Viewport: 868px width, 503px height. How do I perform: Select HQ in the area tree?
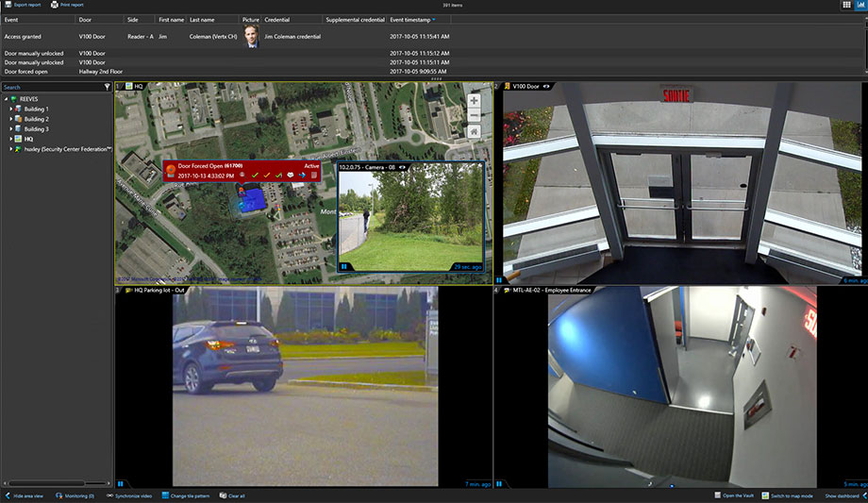coord(28,139)
